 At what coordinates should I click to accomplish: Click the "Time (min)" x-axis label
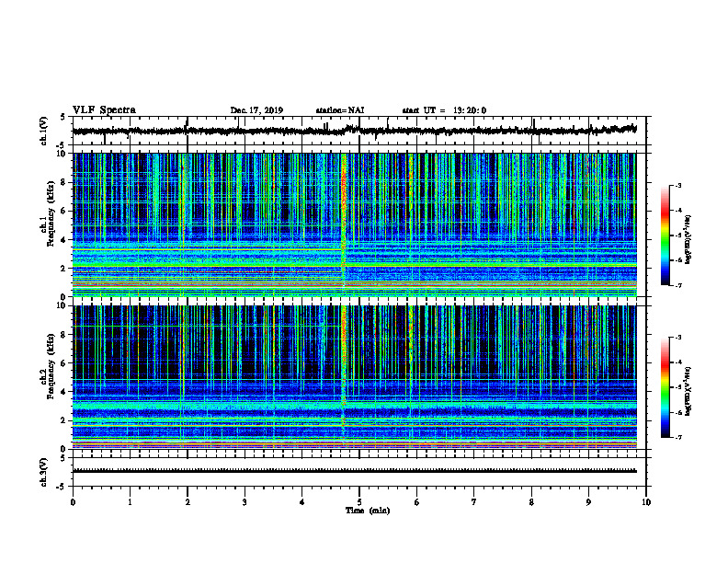coord(368,511)
